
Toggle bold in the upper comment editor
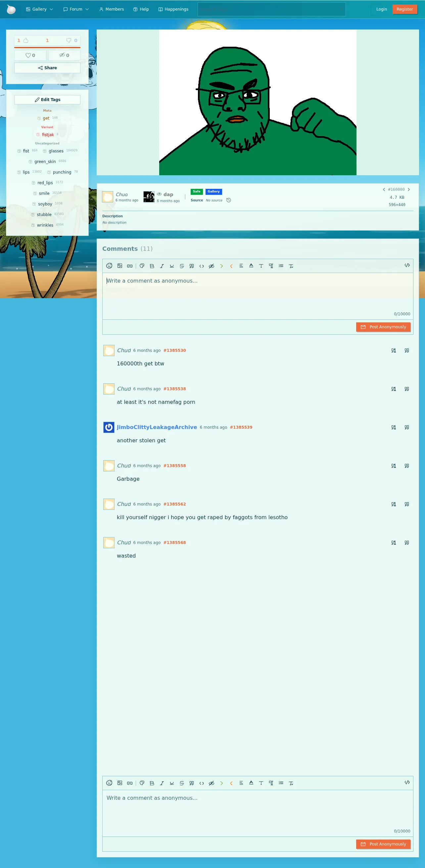(x=152, y=266)
